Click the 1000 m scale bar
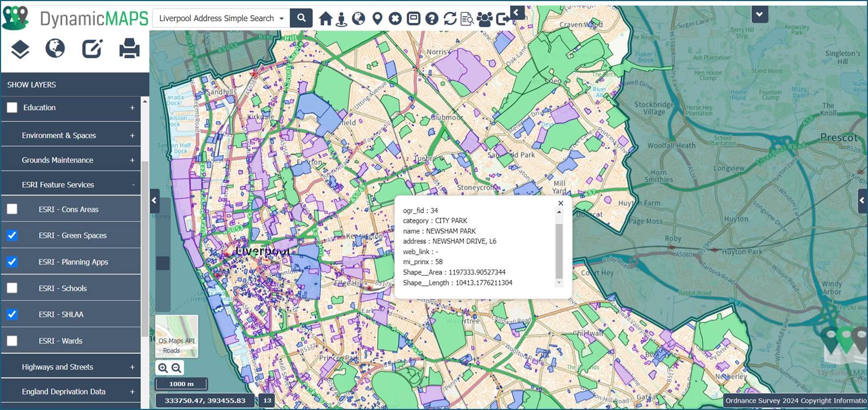 pyautogui.click(x=181, y=384)
